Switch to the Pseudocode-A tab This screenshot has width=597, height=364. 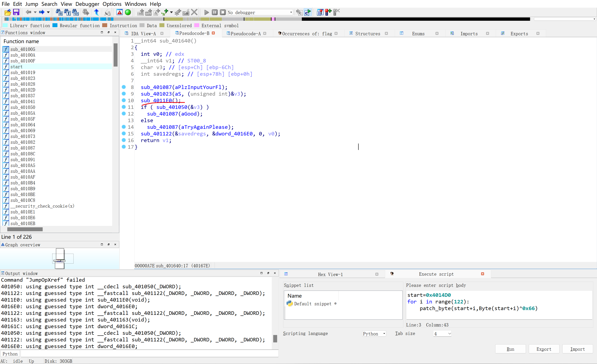[x=245, y=33]
